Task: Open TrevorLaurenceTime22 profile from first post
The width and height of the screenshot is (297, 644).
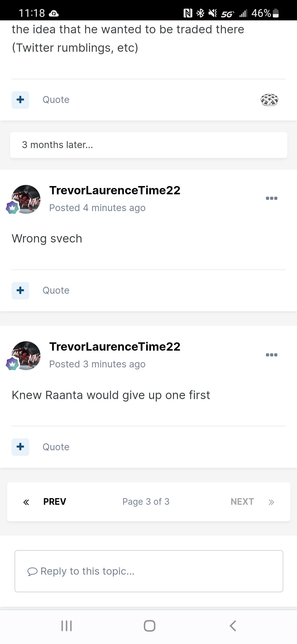Action: coord(115,190)
